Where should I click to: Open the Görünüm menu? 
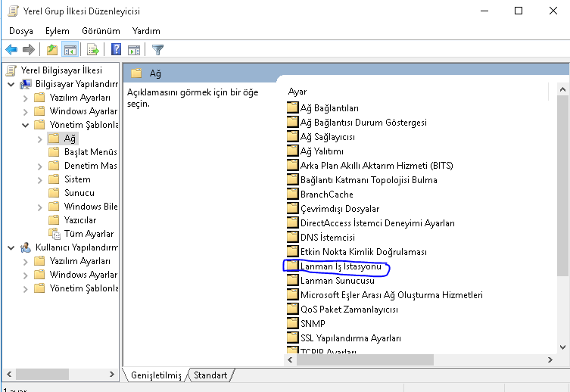[x=101, y=31]
